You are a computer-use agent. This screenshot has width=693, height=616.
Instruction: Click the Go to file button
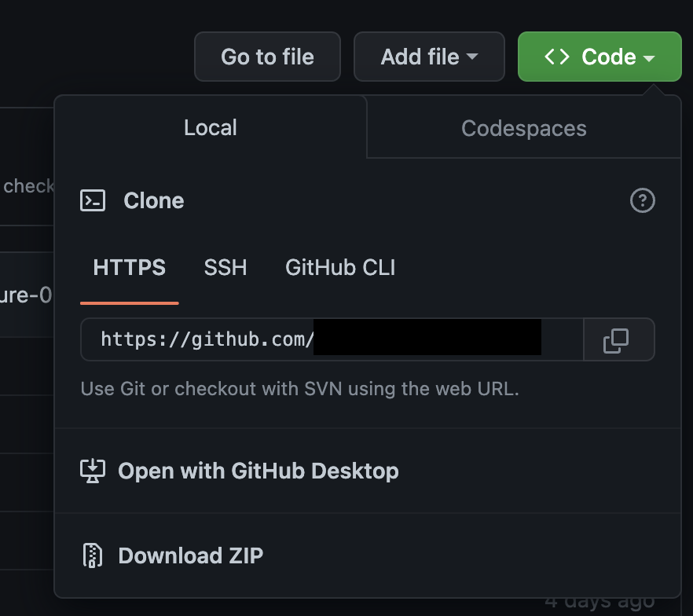267,56
